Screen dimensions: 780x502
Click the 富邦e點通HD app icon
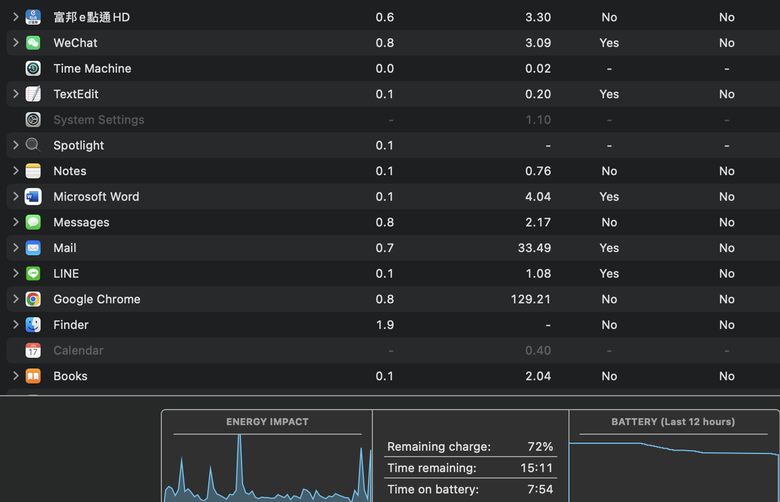(33, 17)
